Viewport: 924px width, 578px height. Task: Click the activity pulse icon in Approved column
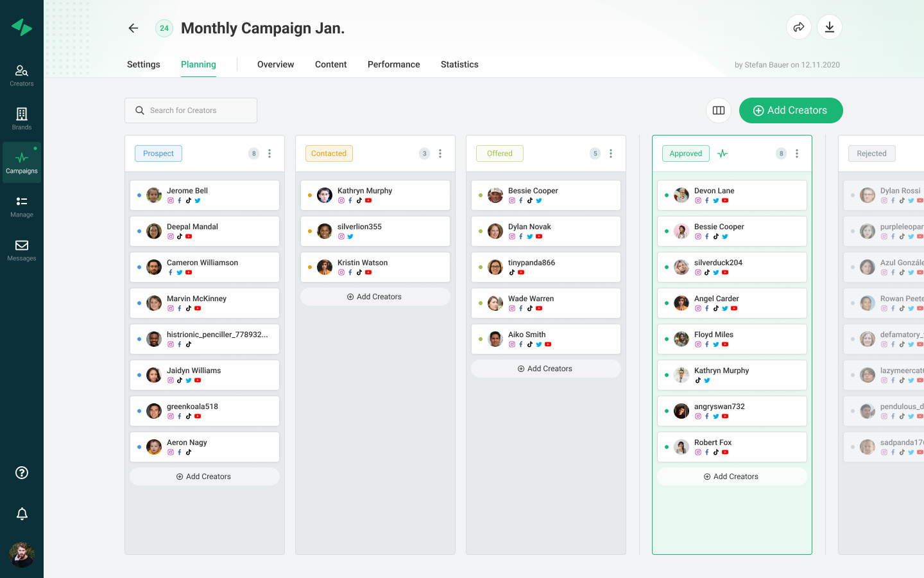tap(723, 153)
